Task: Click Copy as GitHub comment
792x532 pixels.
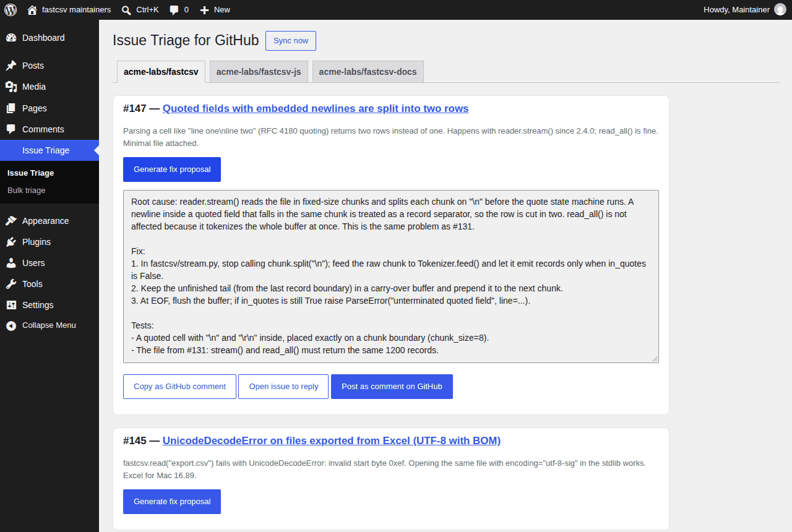Action: [x=179, y=387]
